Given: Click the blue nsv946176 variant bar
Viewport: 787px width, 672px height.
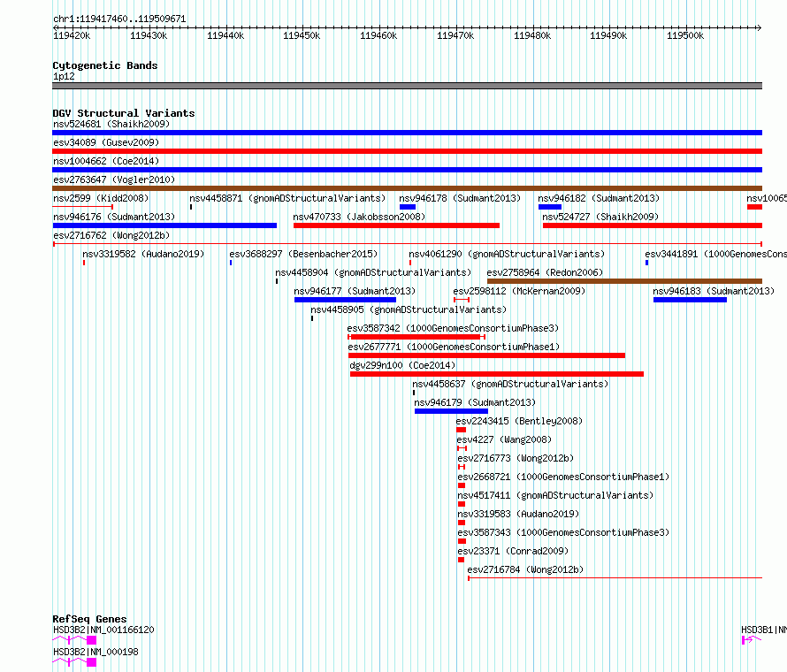Looking at the screenshot, I should tap(164, 225).
